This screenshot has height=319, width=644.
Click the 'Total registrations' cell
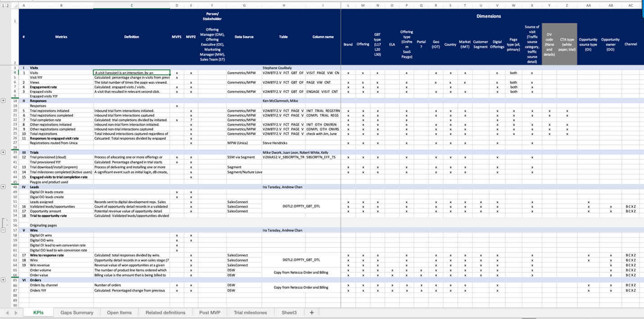point(61,134)
